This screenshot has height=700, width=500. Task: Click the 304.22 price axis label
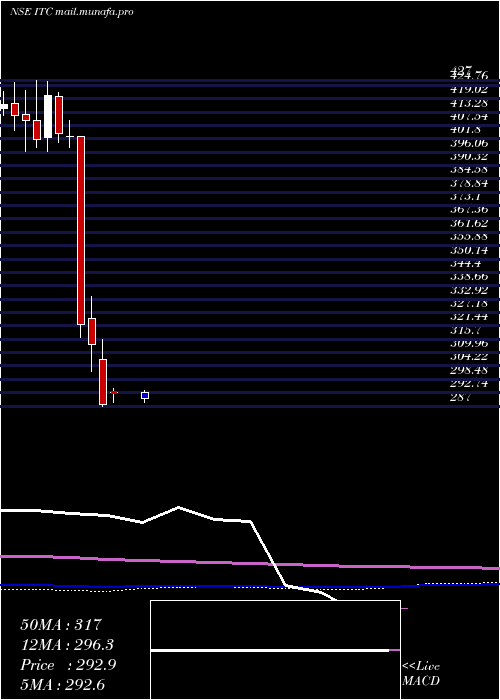pos(468,357)
